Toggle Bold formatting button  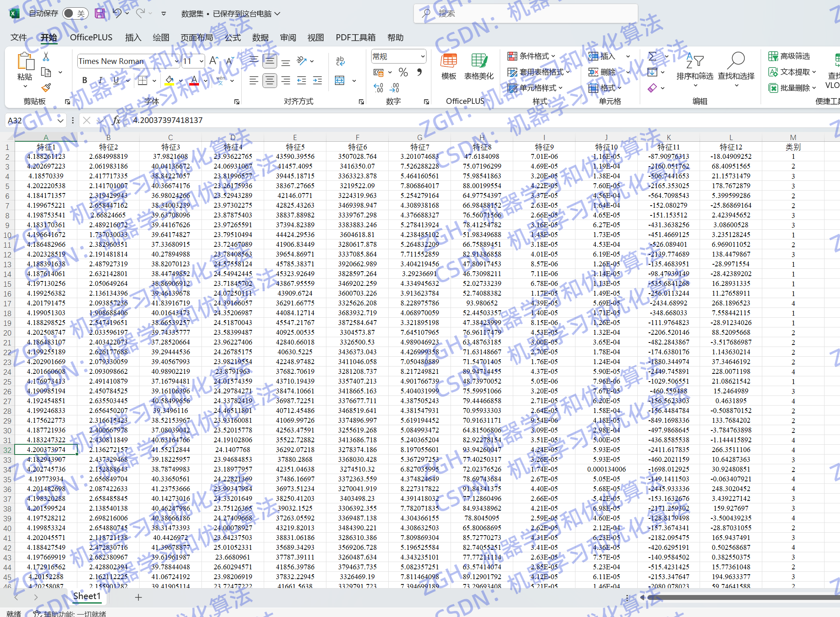click(85, 80)
